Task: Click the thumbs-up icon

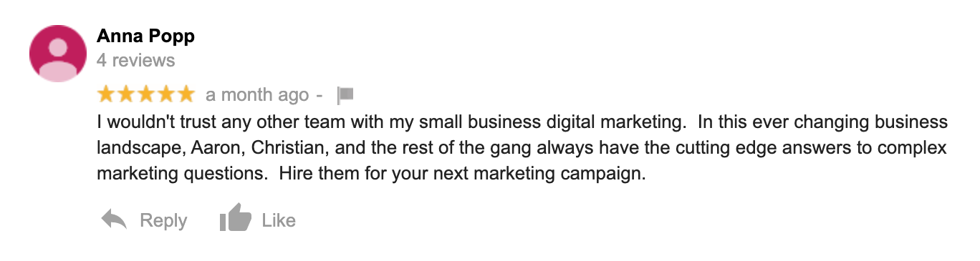Action: coord(236,217)
